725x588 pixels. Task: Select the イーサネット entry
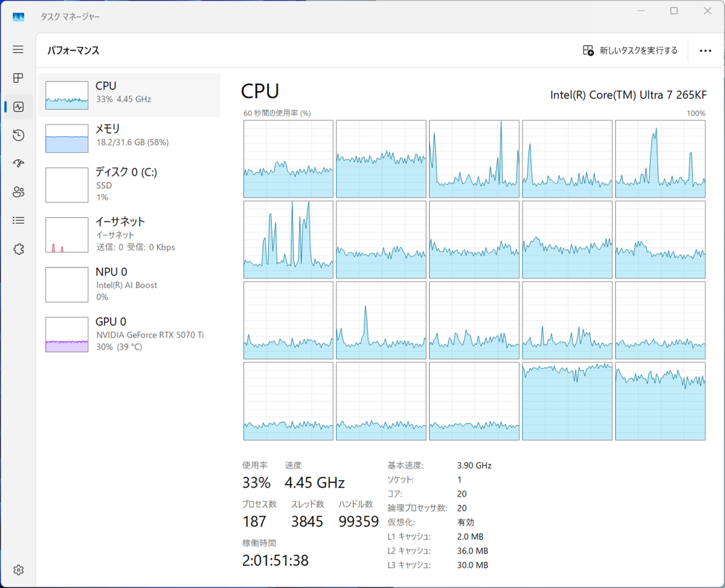[x=129, y=234]
